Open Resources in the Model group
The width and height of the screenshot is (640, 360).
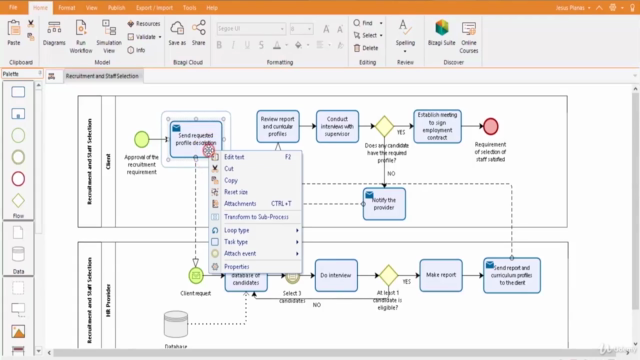point(144,24)
